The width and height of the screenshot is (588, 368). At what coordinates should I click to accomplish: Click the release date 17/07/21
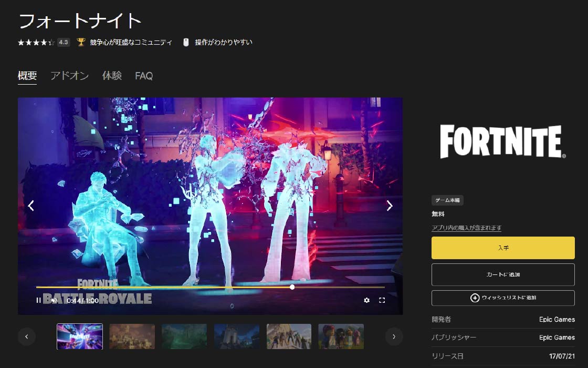pyautogui.click(x=562, y=356)
